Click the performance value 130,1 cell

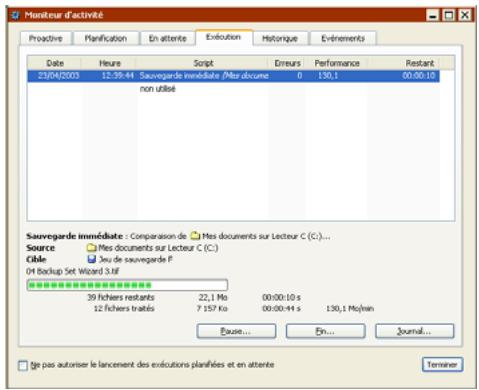tap(328, 76)
